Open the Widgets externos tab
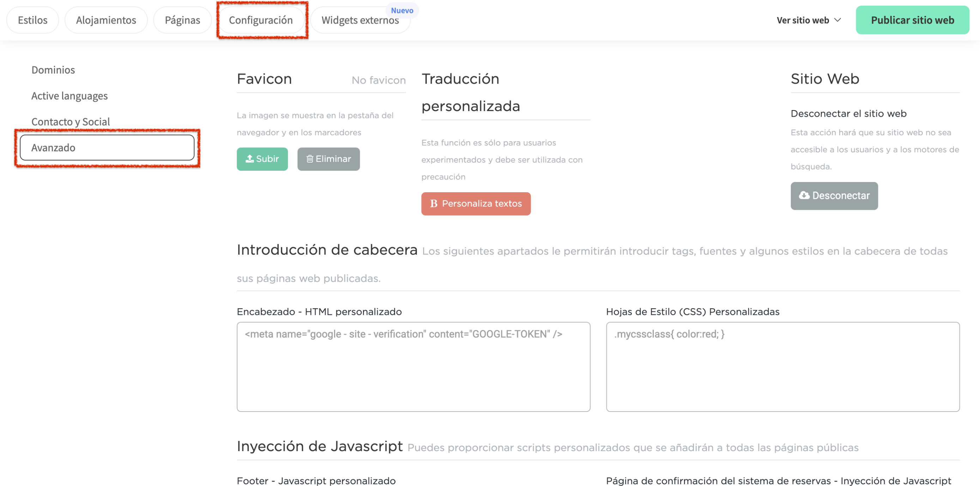 (x=360, y=20)
